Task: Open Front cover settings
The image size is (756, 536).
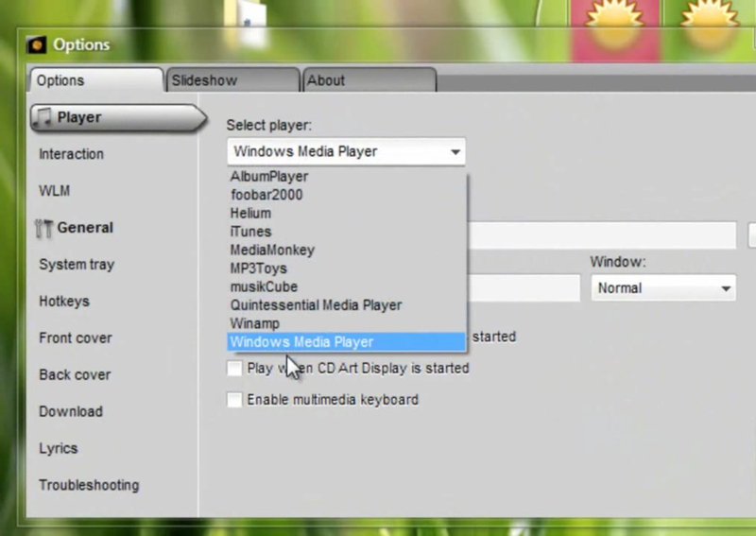Action: pos(76,338)
